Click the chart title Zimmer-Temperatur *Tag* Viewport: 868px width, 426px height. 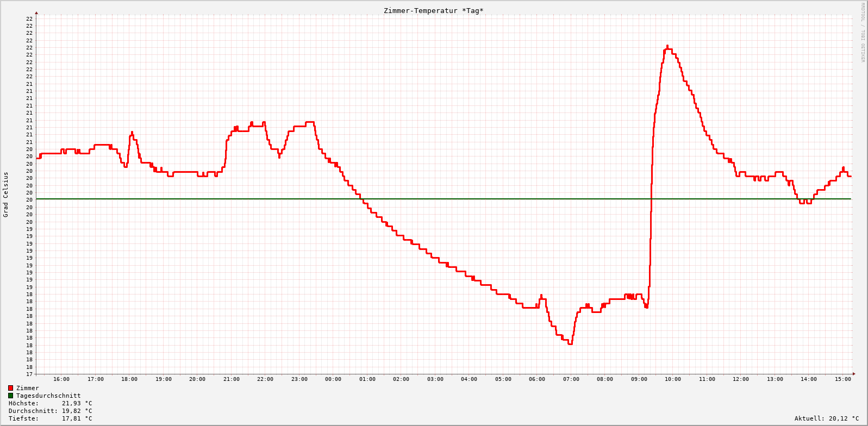click(x=433, y=11)
